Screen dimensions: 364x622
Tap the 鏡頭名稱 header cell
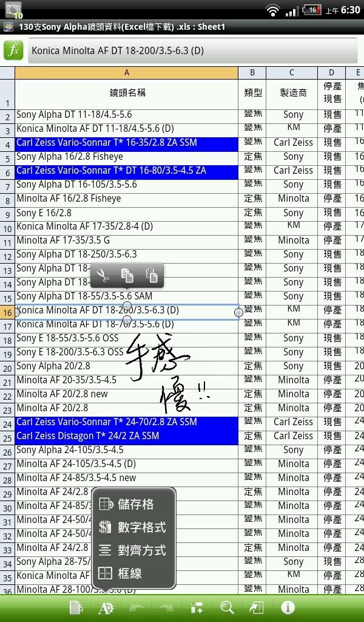[127, 94]
